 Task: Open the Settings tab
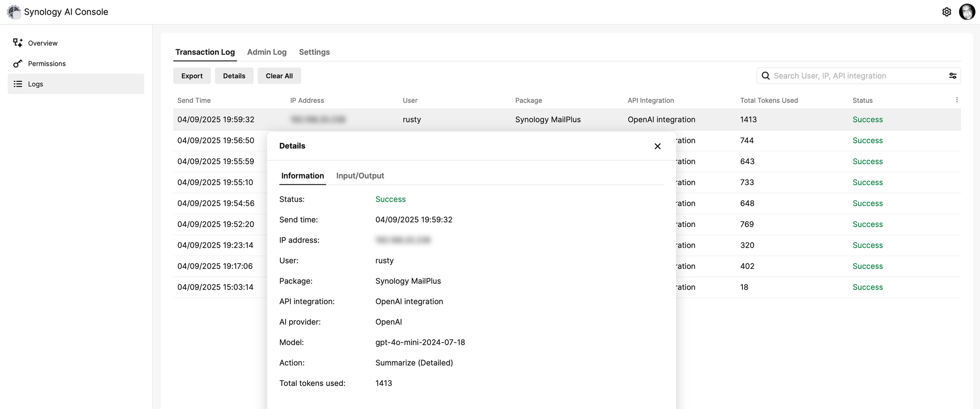[314, 52]
